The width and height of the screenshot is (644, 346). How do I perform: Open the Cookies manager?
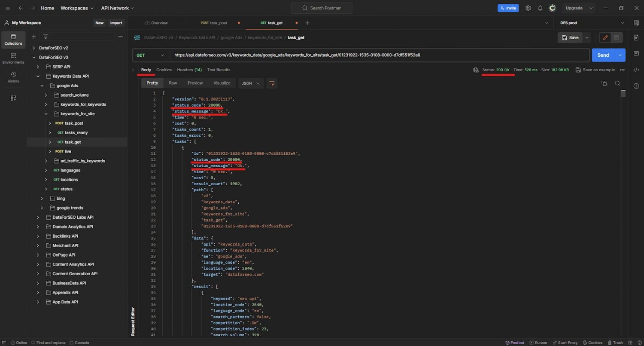(x=592, y=343)
